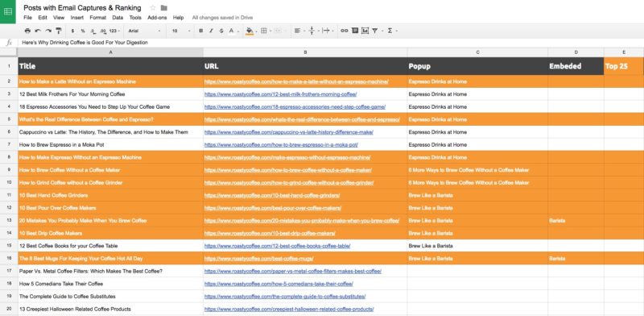The height and width of the screenshot is (316, 644).
Task: Toggle bold formatting
Action: pyautogui.click(x=200, y=31)
